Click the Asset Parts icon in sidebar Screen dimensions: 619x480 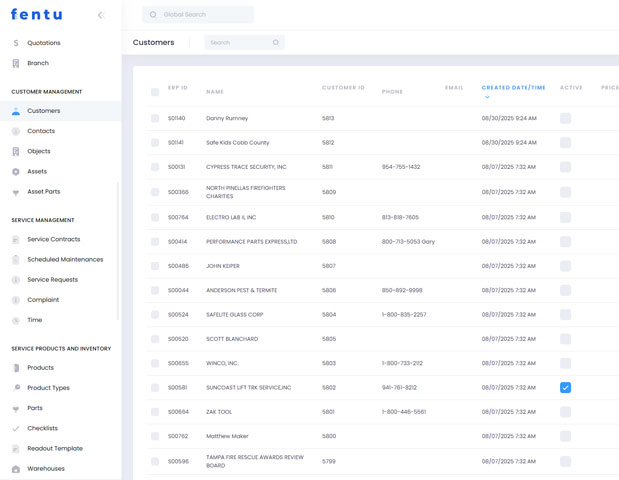16,192
